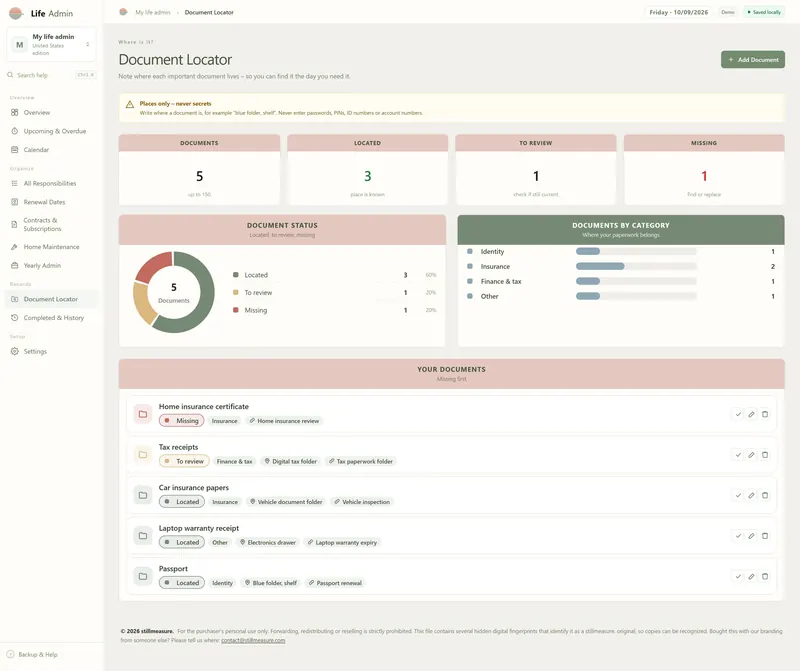Open Renewal Dates page

pyautogui.click(x=51, y=202)
